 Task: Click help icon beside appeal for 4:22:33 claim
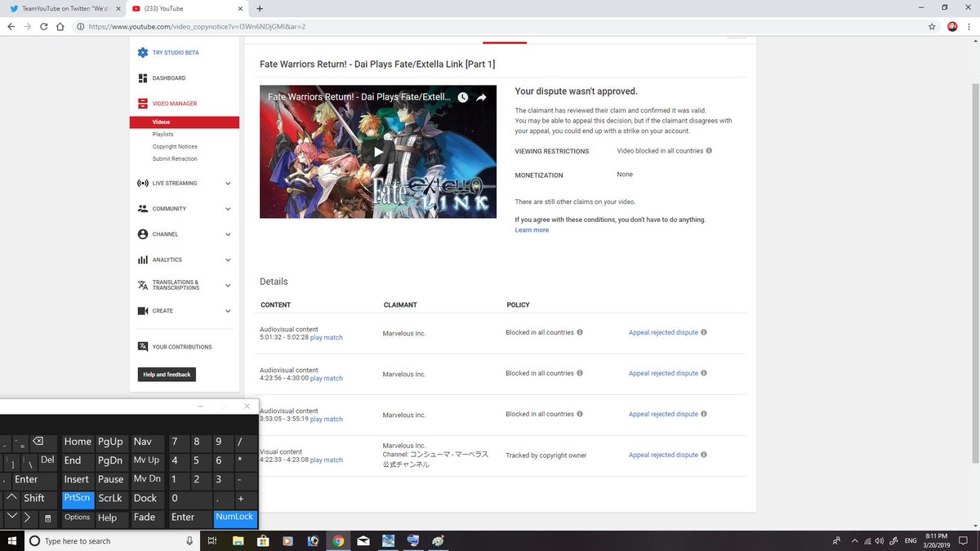pyautogui.click(x=704, y=455)
